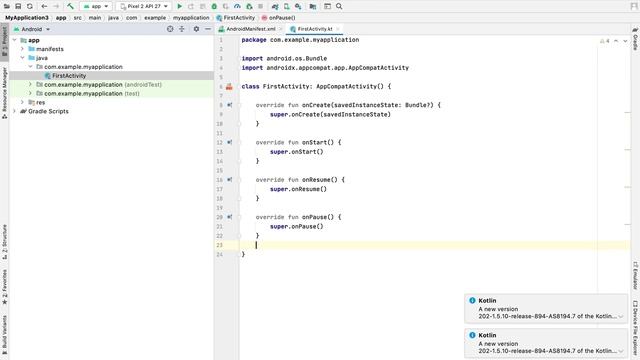This screenshot has height=360, width=640.
Task: Toggle the Structure side tab
Action: coord(4,242)
